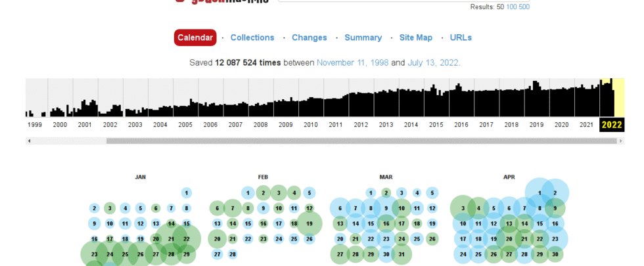Open the March 10 snapshot bubble

click(x=402, y=208)
